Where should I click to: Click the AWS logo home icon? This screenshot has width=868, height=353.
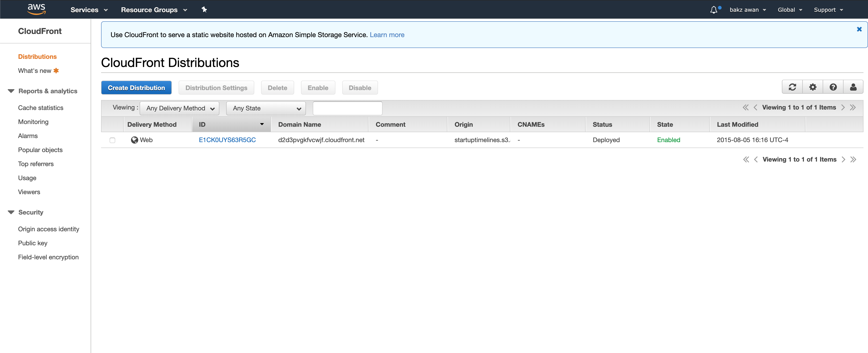pyautogui.click(x=36, y=9)
